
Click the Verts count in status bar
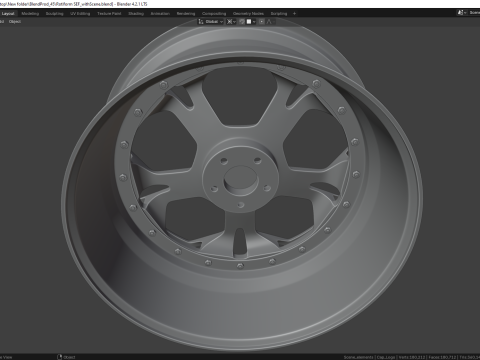[412, 357]
